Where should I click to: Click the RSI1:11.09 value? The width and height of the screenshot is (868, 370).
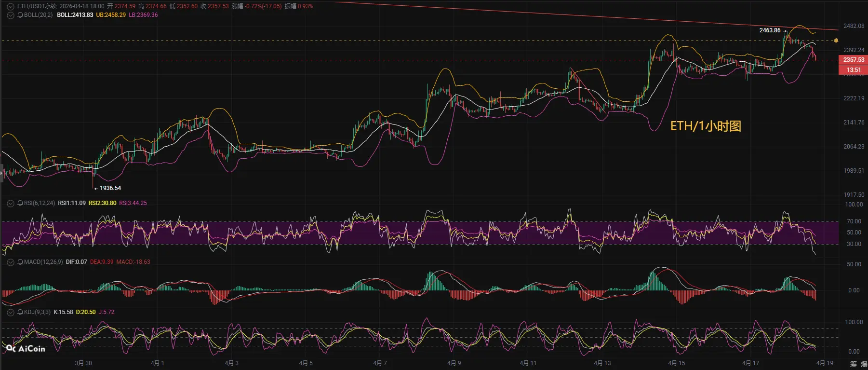coord(72,203)
